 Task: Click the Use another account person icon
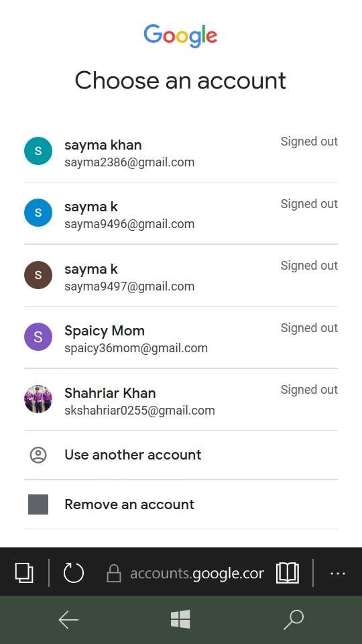click(38, 455)
